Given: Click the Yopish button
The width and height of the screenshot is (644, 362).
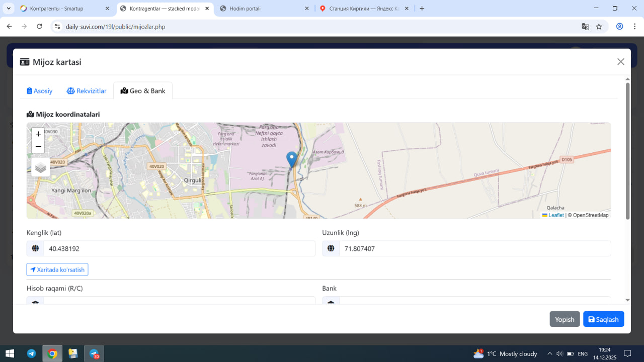Looking at the screenshot, I should coord(565,319).
